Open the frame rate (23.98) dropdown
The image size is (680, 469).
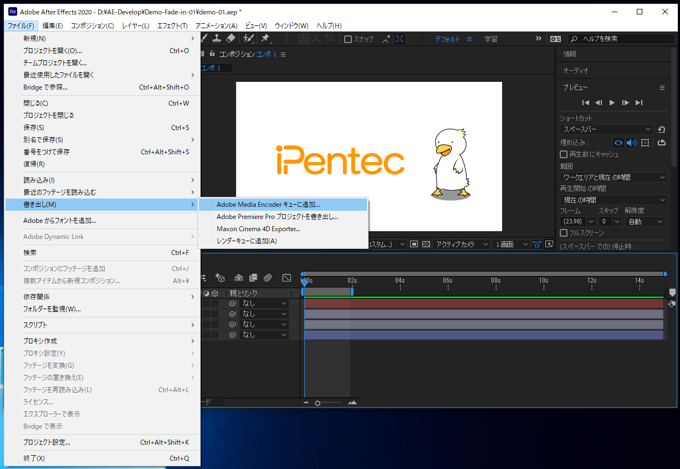[577, 222]
